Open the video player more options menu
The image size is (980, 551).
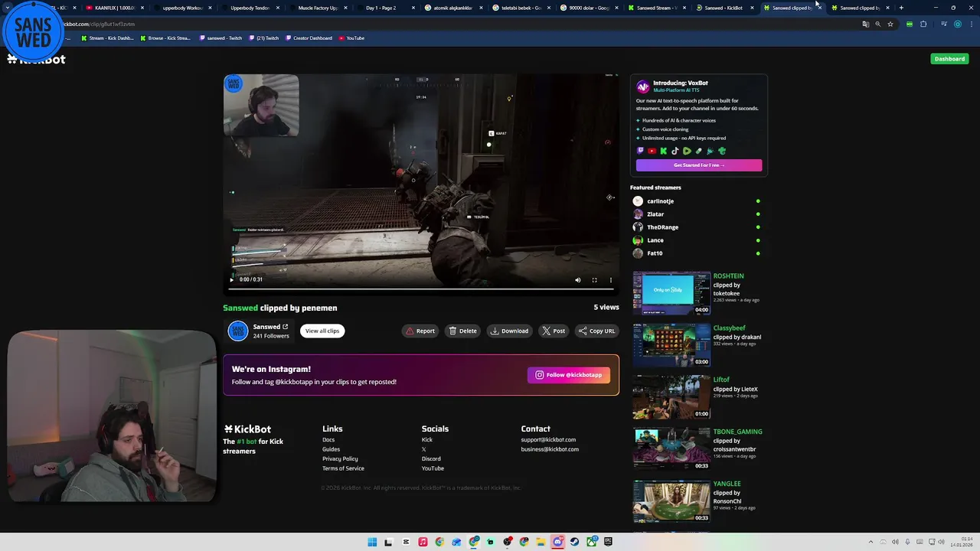coord(610,280)
